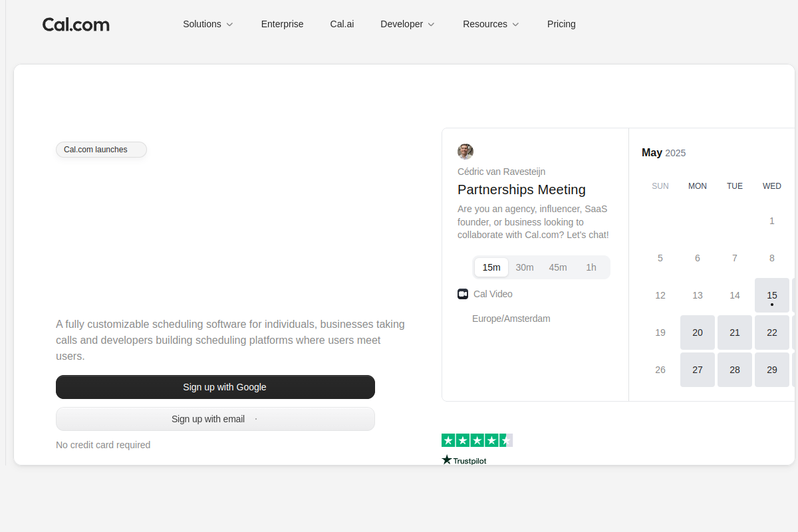Select the 30m duration option

pos(525,267)
